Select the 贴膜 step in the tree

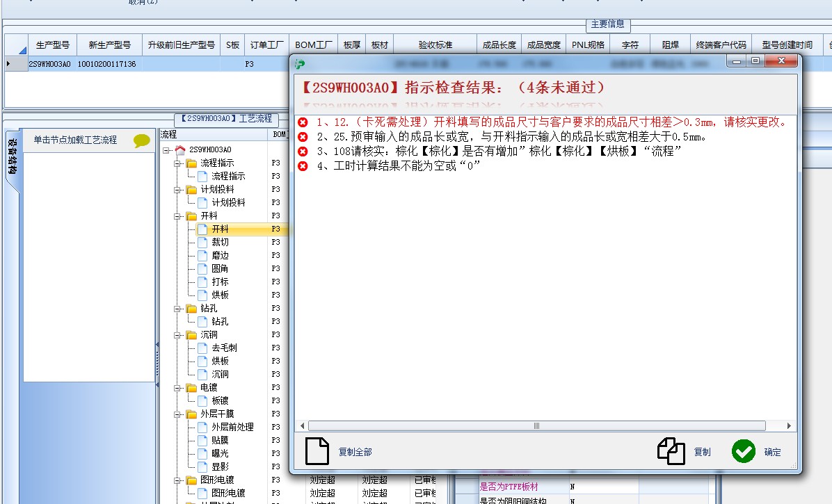click(220, 441)
